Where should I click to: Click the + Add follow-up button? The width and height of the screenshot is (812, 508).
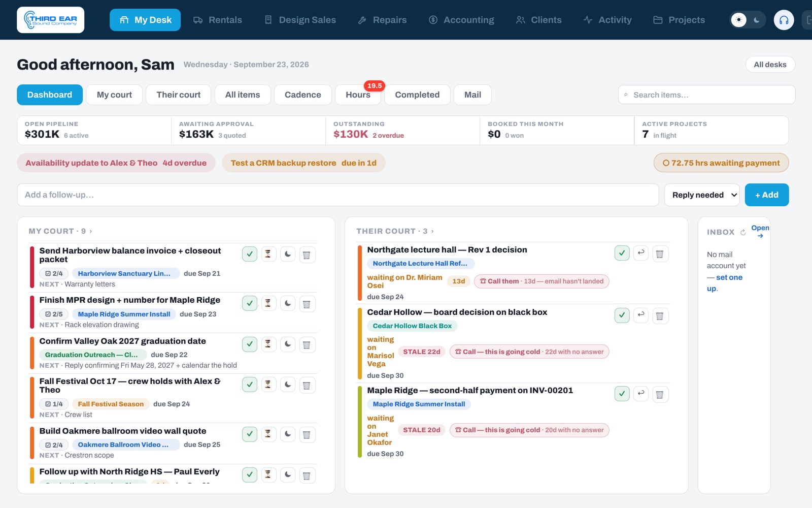[767, 195]
